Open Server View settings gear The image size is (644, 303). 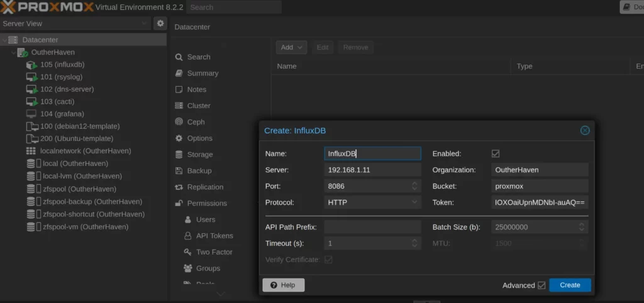(160, 23)
